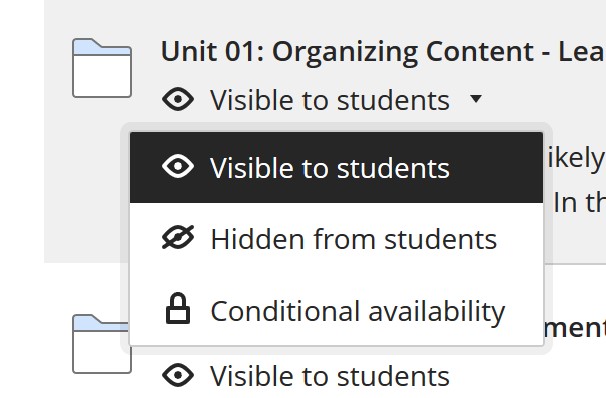Screen dimensions: 606x398
Task: Open second folder's 'Visible to students' setting
Action: click(x=330, y=376)
